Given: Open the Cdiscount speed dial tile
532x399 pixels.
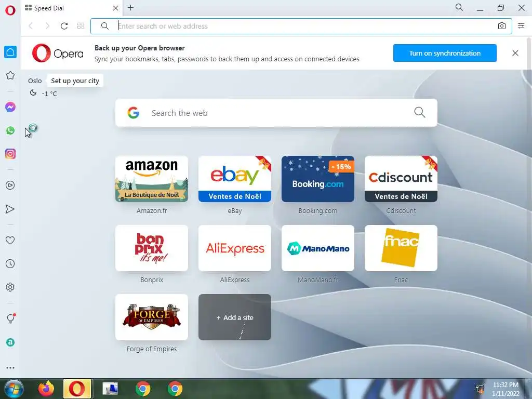Looking at the screenshot, I should point(401,179).
